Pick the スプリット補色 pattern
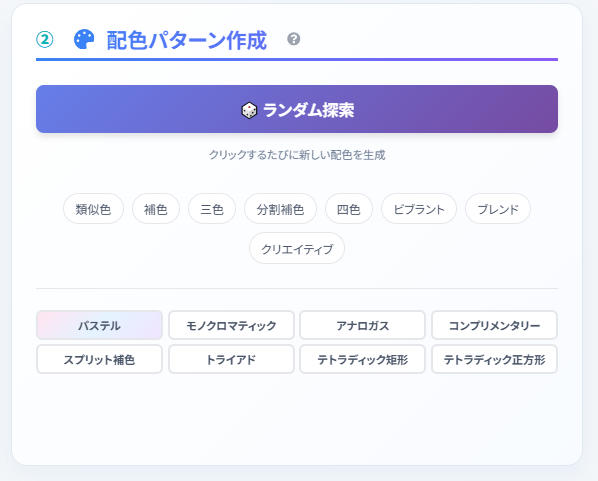Viewport: 598px width, 481px height. pyautogui.click(x=99, y=359)
